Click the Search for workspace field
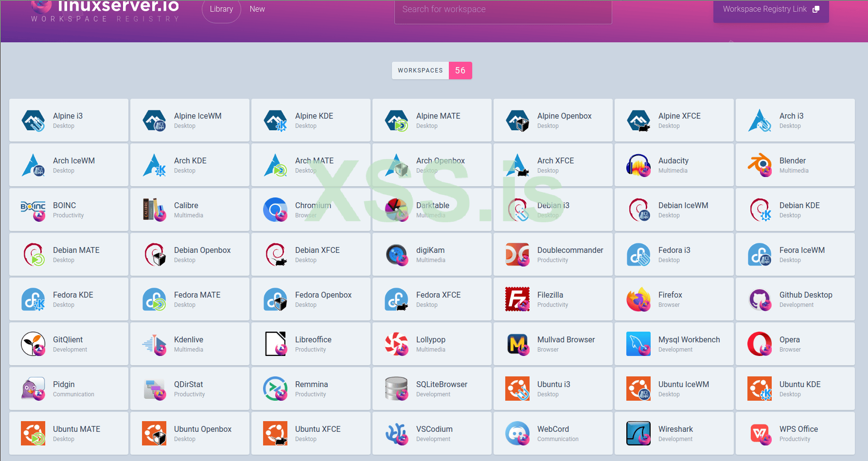This screenshot has width=868, height=461. pos(503,11)
